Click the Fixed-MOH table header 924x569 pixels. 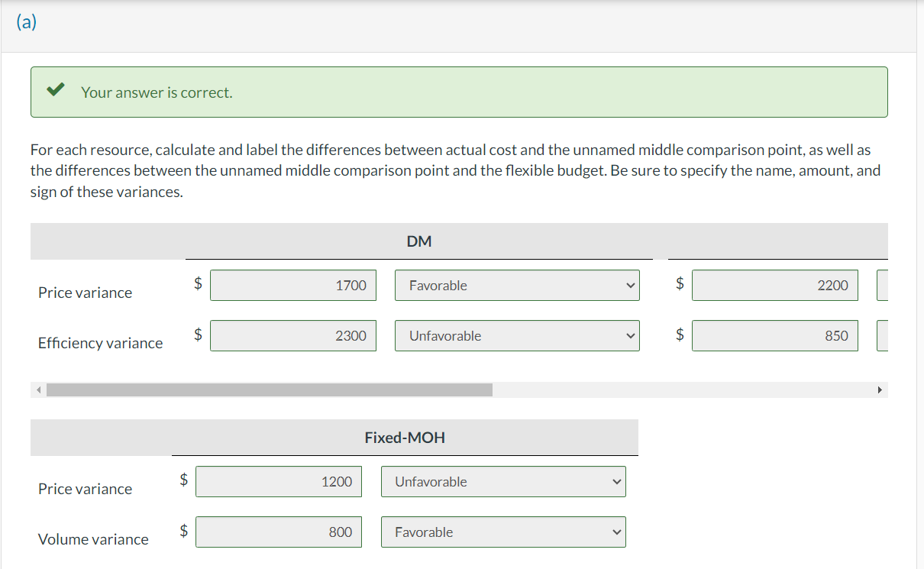(405, 438)
